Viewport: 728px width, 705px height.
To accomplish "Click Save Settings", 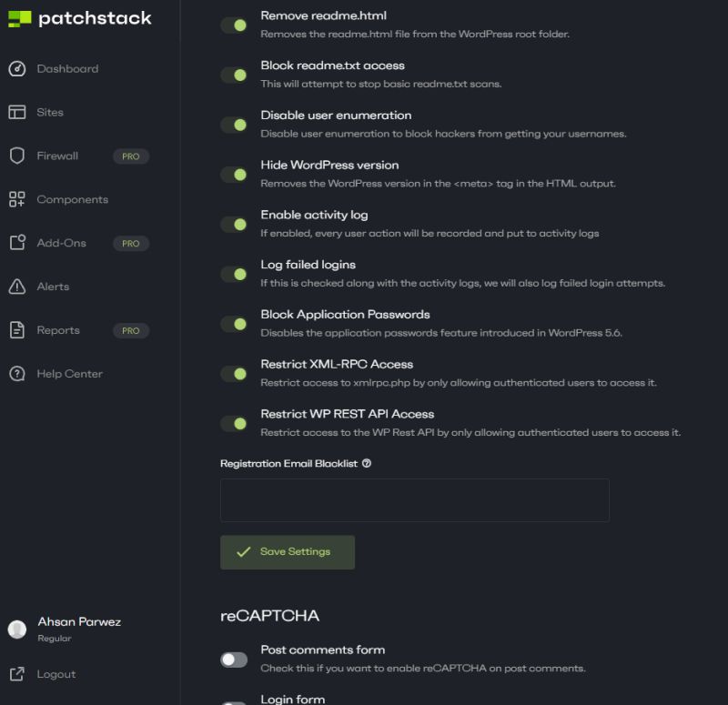I will click(x=287, y=551).
